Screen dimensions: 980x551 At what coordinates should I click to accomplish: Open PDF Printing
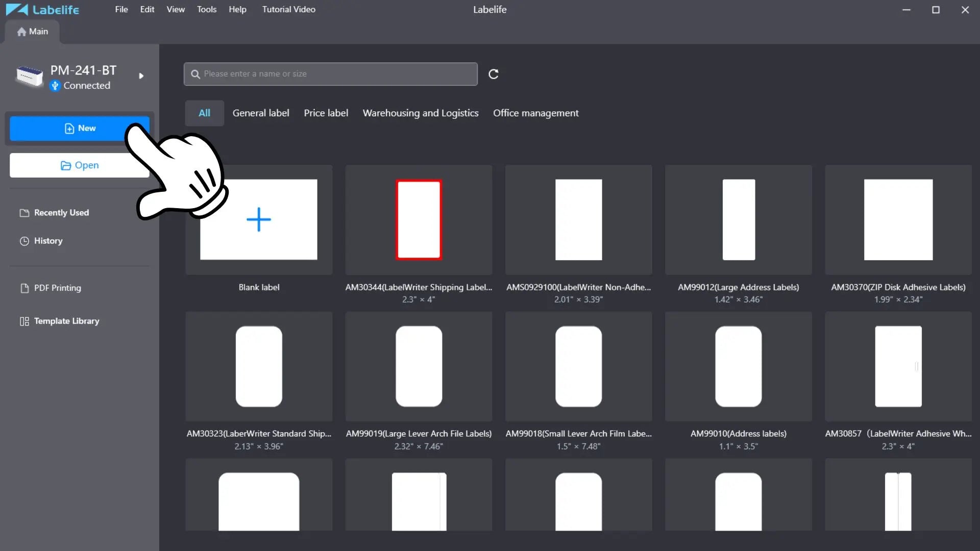coord(57,288)
